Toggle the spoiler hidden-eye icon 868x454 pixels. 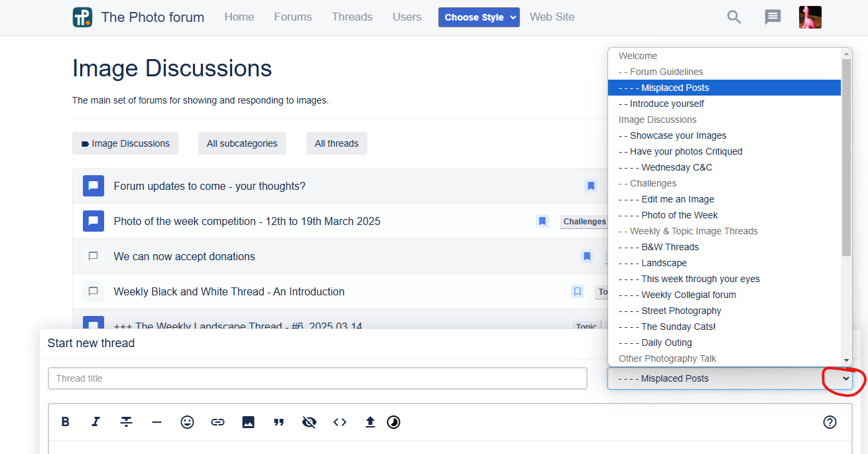309,422
